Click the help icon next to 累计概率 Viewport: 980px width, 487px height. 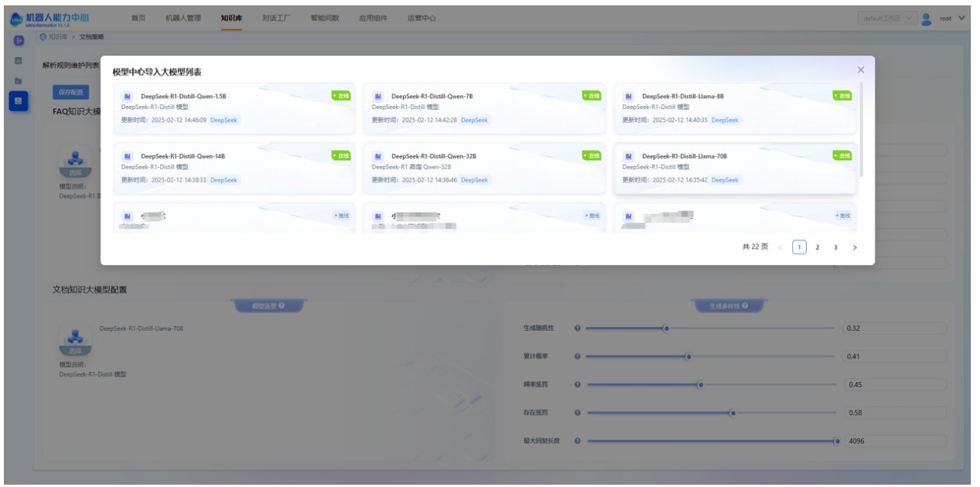[x=577, y=356]
